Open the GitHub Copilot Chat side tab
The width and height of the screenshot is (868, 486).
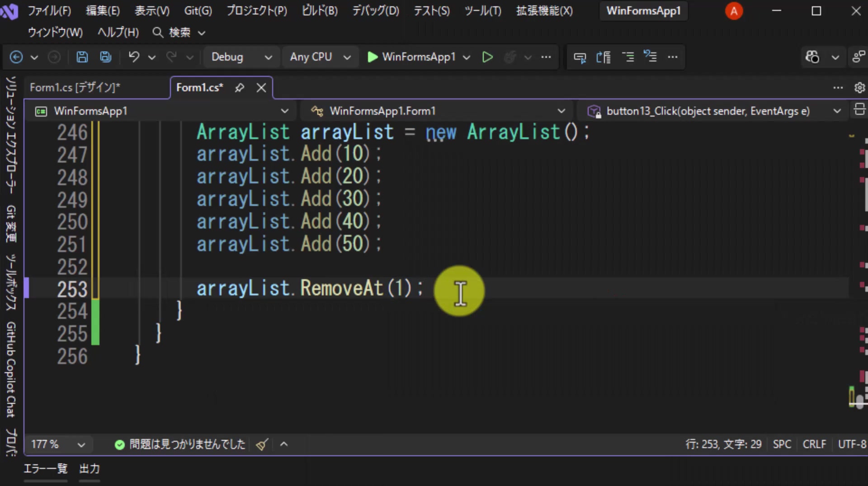click(11, 369)
